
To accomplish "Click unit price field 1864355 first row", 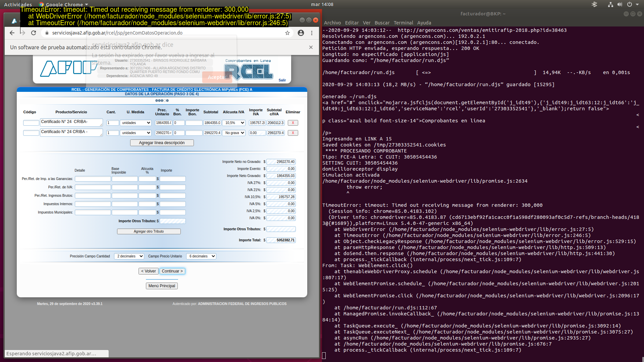I will pyautogui.click(x=163, y=123).
